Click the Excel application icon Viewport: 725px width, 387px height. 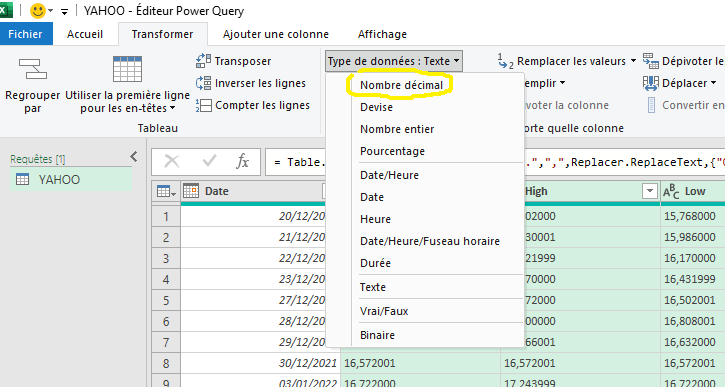tap(5, 9)
